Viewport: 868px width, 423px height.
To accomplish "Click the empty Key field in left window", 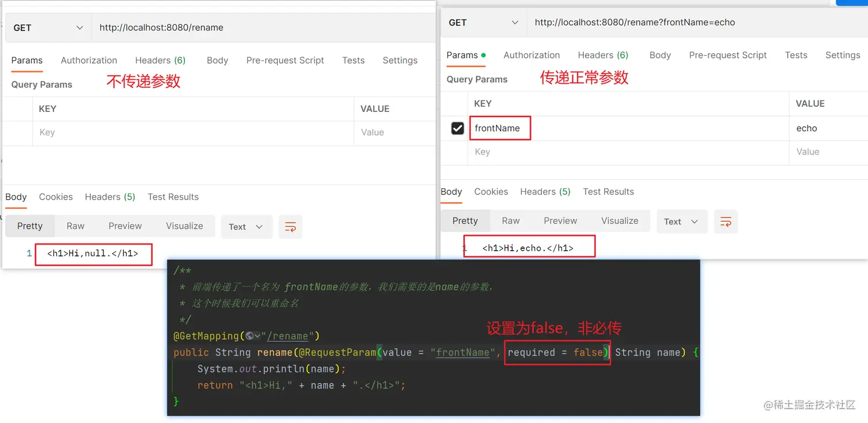I will coord(193,133).
